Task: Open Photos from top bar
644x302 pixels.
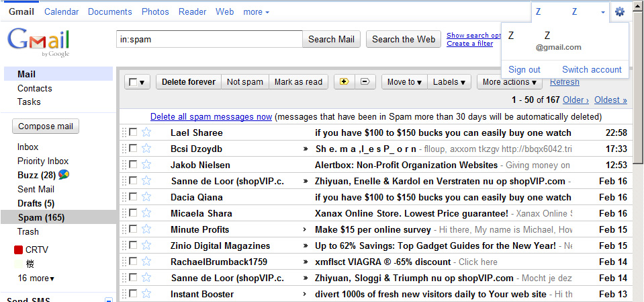Action: (x=155, y=12)
